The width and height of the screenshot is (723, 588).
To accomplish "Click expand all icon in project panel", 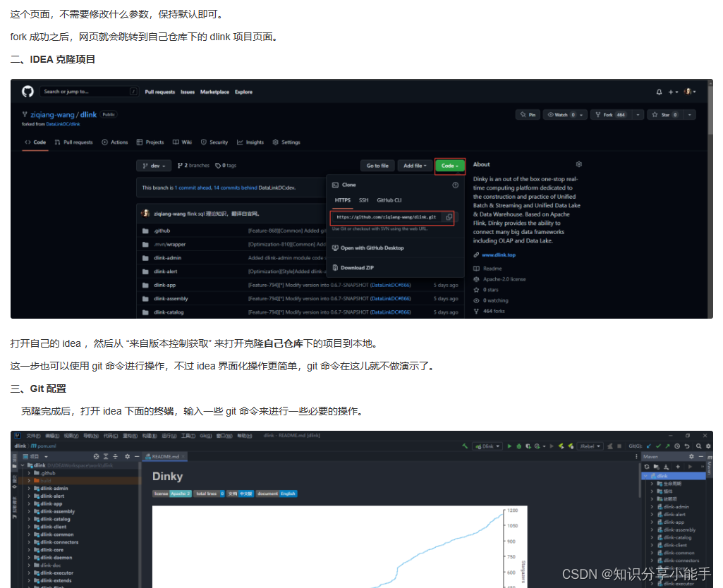I will click(106, 456).
